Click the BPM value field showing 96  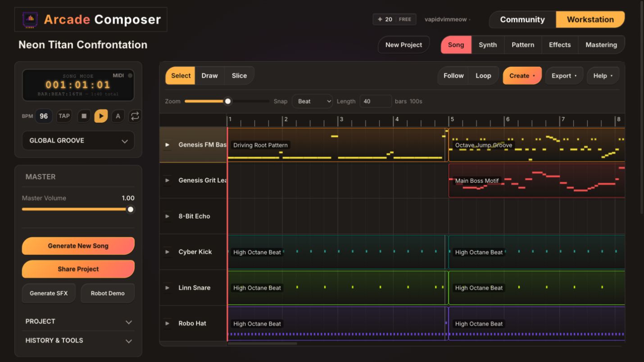[x=44, y=116]
